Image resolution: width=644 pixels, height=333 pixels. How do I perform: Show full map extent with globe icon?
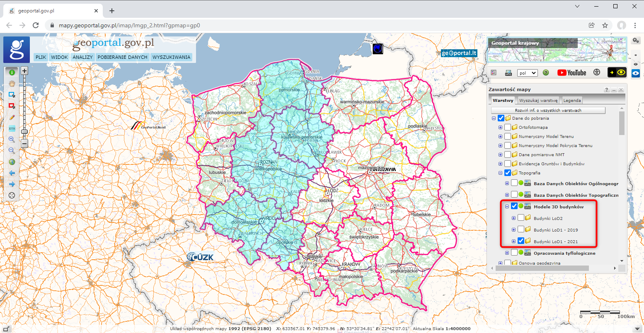(x=12, y=162)
